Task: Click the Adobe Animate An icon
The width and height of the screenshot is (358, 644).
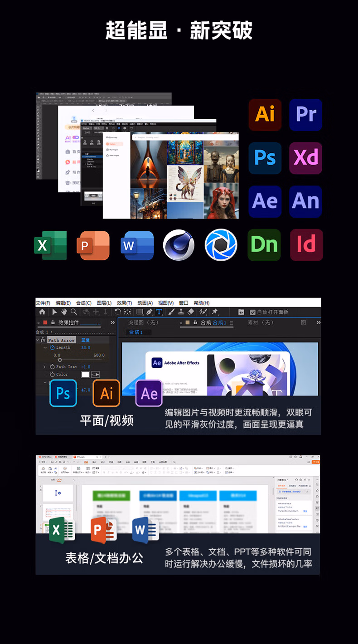Action: click(306, 201)
